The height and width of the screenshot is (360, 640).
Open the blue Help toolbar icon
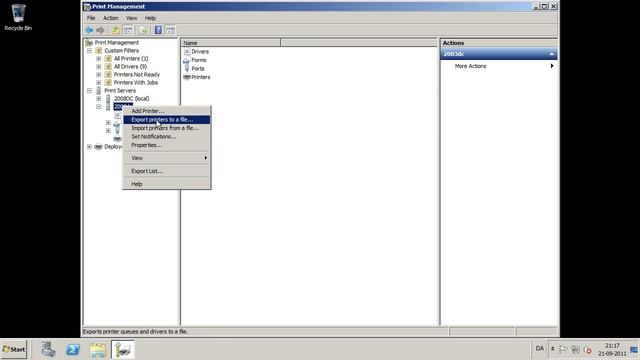coord(158,30)
